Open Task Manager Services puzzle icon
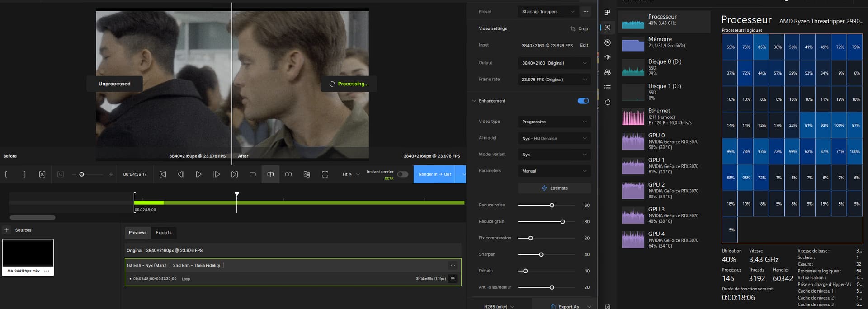Screen dimensions: 868x309 point(608,103)
